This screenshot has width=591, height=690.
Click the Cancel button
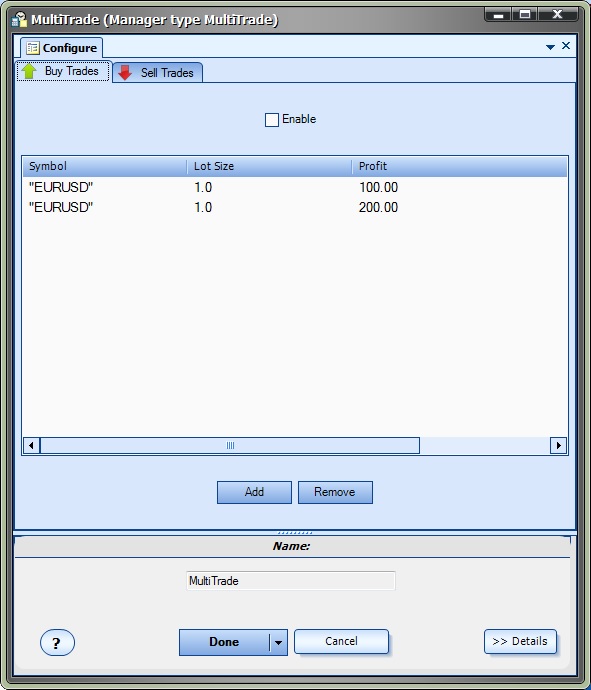coord(341,641)
